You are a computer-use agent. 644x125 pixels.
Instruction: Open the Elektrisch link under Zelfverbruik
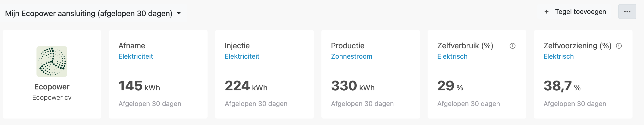452,56
